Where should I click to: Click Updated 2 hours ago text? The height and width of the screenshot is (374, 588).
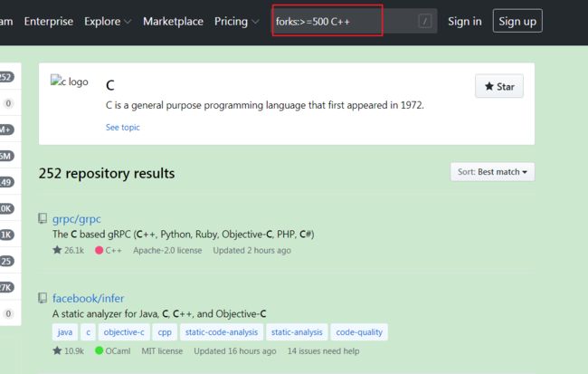251,251
